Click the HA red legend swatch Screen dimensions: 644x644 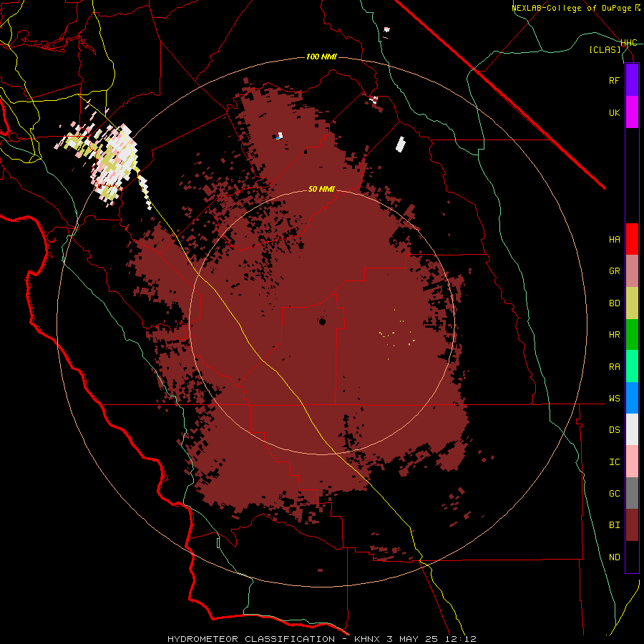(x=632, y=239)
